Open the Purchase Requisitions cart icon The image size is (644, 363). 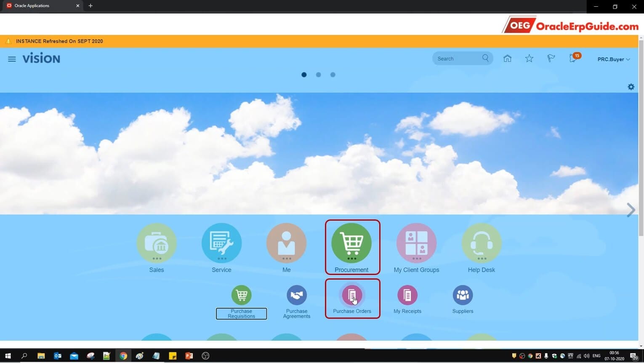click(241, 295)
